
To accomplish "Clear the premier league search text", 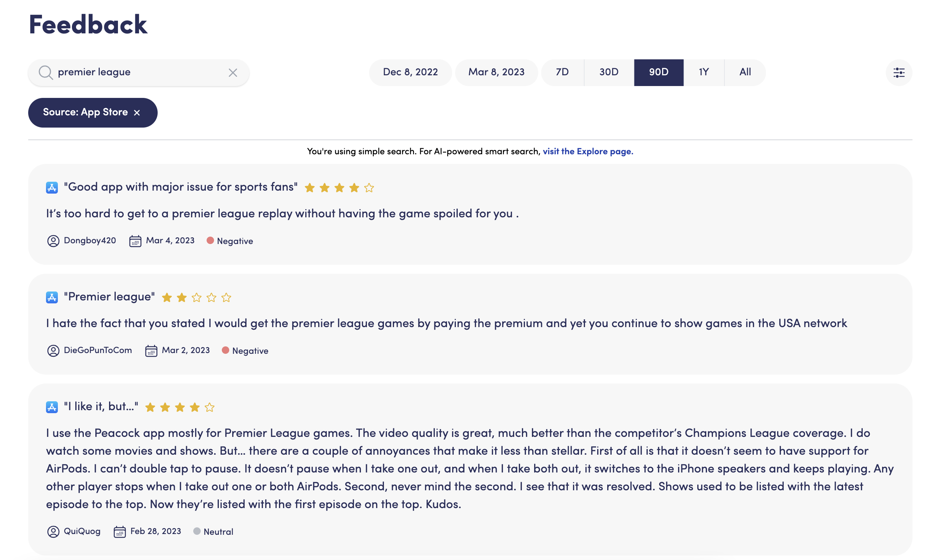I will pos(233,72).
